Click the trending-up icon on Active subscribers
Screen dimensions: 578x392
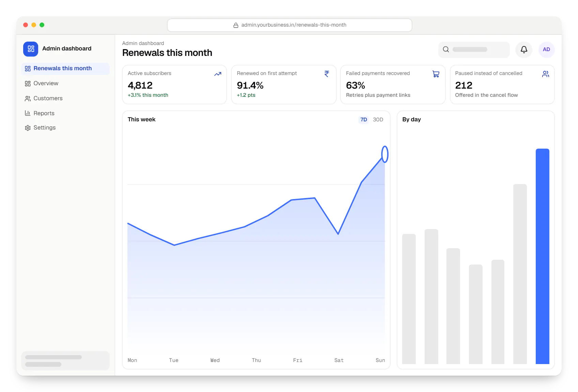[218, 74]
